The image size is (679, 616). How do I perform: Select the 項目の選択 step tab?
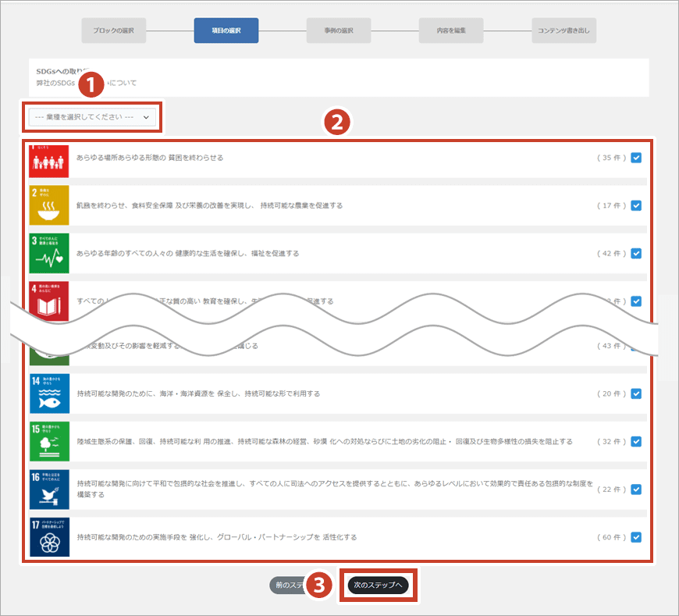(x=226, y=30)
